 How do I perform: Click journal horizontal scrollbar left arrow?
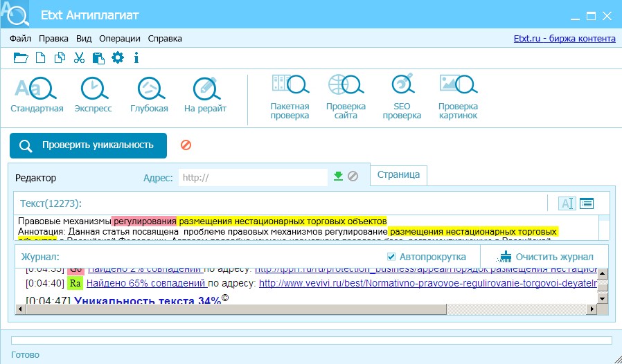21,309
